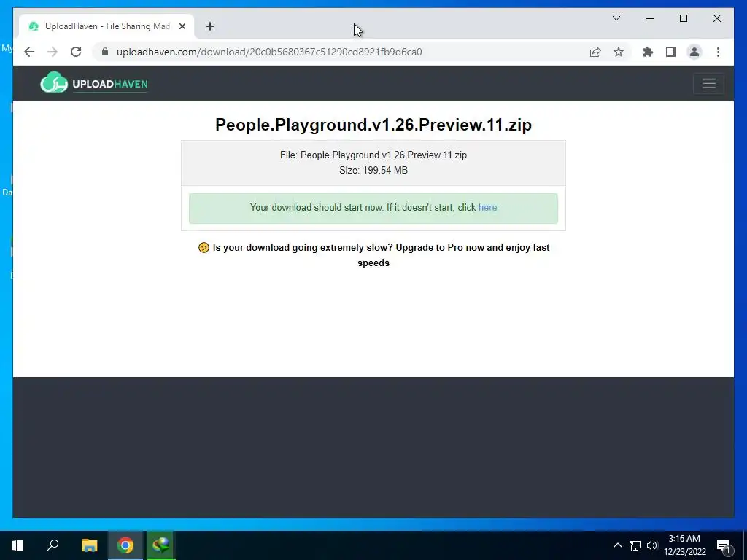Image resolution: width=747 pixels, height=560 pixels.
Task: Toggle the Chrome side panel icon
Action: 671,52
